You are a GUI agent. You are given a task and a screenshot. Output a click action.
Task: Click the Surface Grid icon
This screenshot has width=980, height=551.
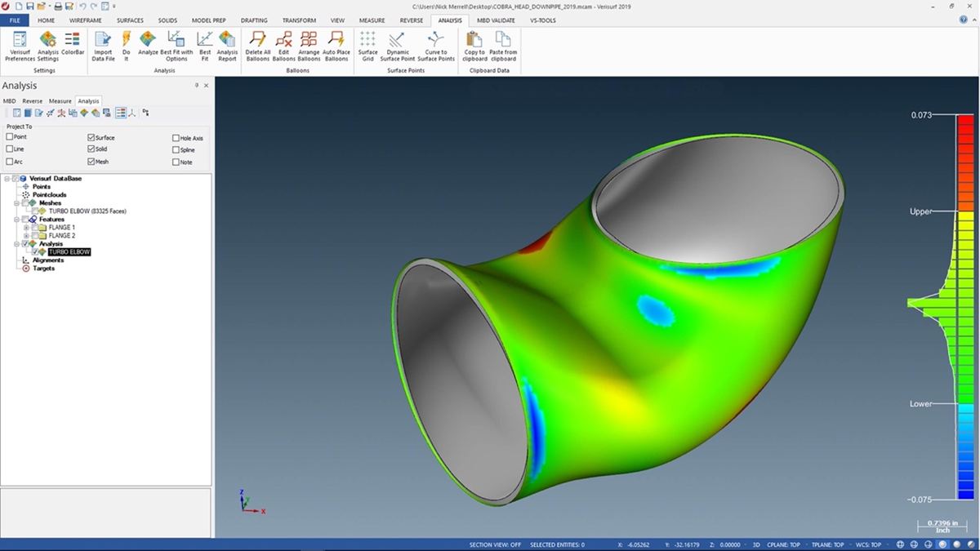(367, 40)
